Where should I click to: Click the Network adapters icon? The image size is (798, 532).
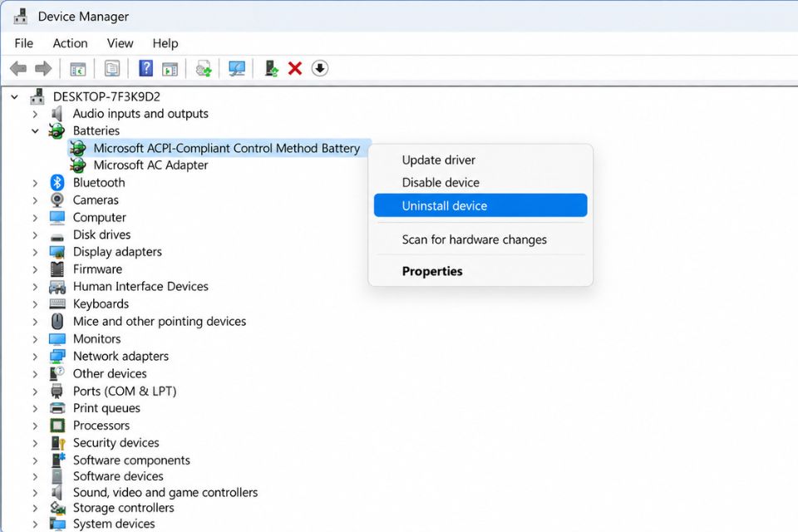[57, 357]
